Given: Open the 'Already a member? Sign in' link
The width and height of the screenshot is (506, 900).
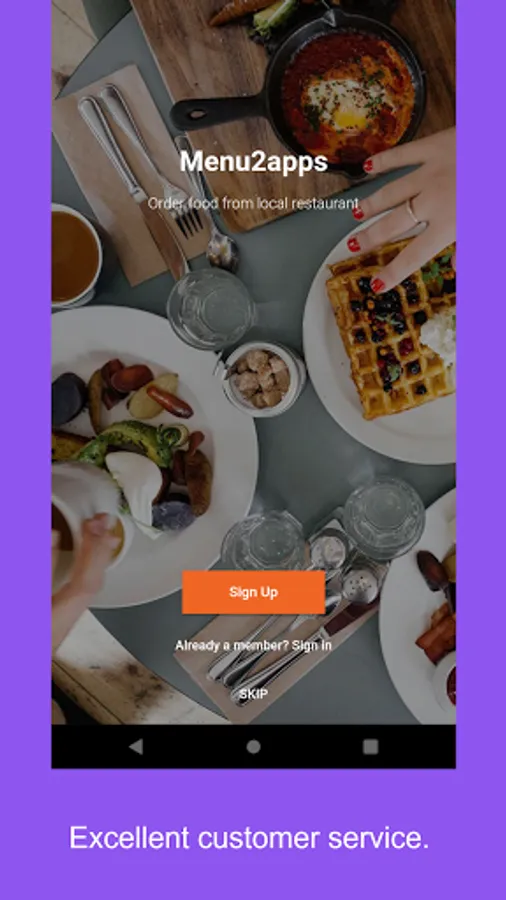Looking at the screenshot, I should point(253,645).
